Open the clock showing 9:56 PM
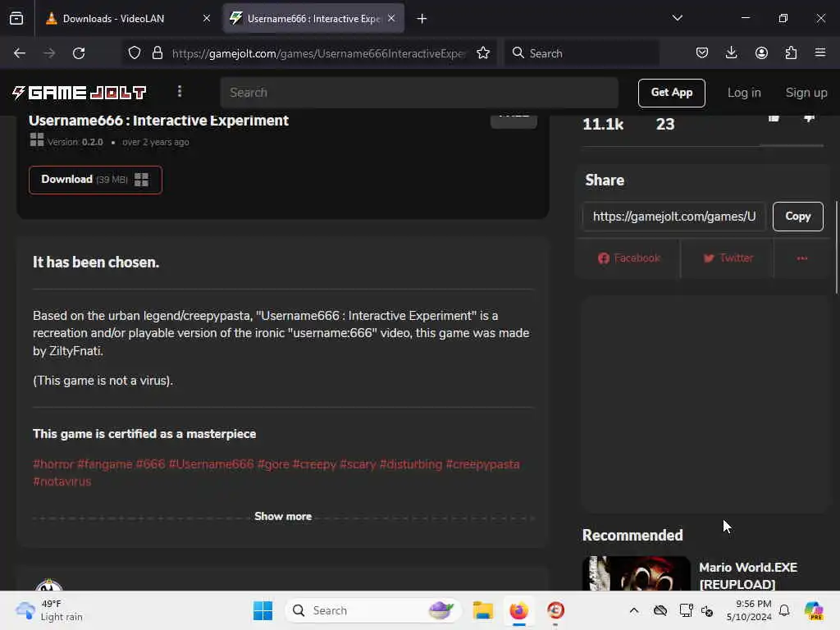The image size is (840, 630). (x=748, y=610)
